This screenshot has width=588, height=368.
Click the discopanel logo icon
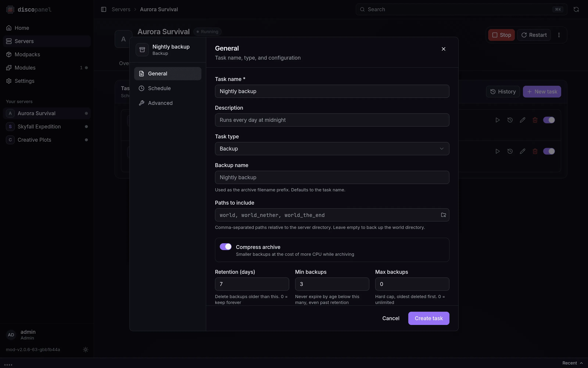coord(10,10)
